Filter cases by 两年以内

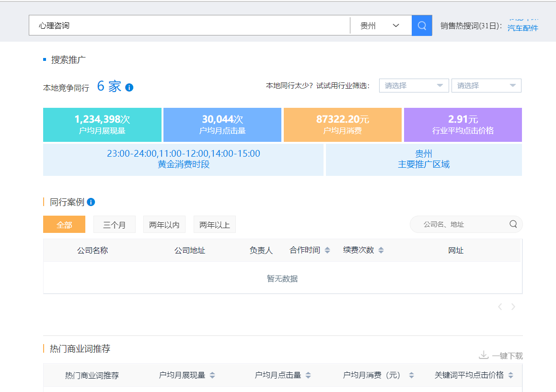[x=164, y=224]
